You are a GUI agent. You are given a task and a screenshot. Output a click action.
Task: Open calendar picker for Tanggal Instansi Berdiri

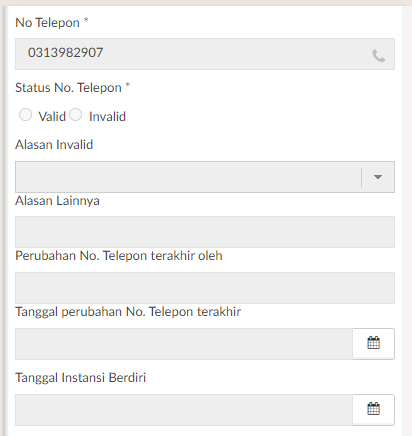tap(373, 409)
